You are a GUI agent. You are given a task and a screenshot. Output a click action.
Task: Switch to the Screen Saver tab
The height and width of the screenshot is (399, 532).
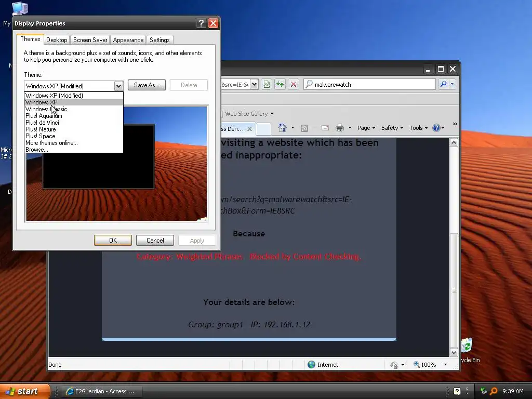click(x=90, y=40)
